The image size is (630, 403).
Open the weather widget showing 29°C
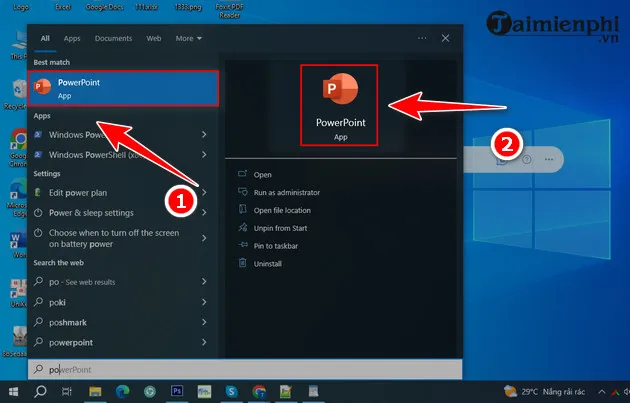pyautogui.click(x=544, y=391)
